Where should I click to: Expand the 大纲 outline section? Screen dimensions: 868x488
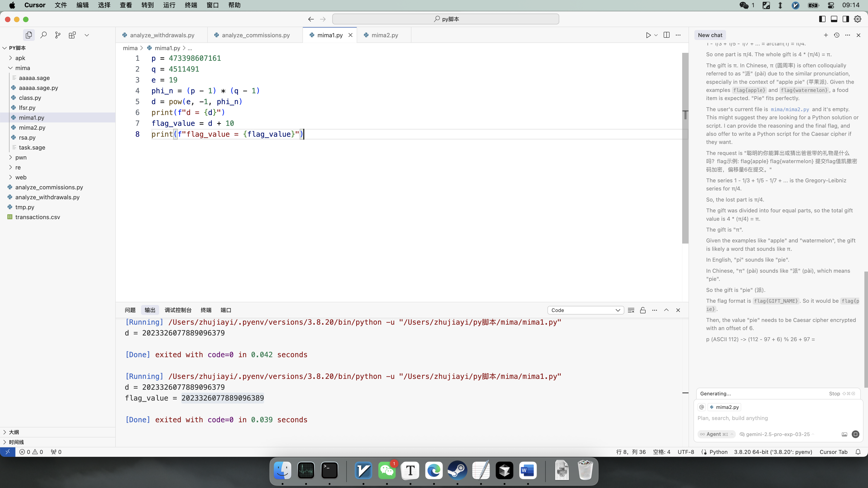[14, 432]
